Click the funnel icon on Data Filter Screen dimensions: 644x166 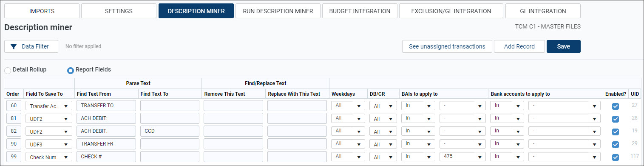click(14, 46)
